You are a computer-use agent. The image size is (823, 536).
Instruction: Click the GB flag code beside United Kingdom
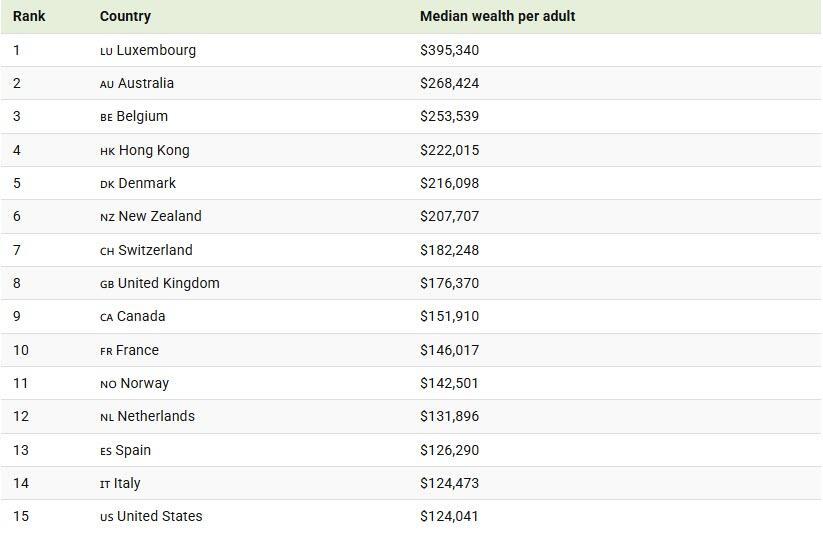(x=107, y=284)
